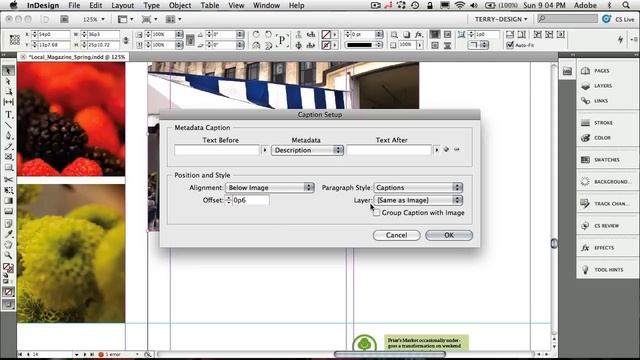
Task: Click the Quick Apply lightning bolt icon
Action: (x=620, y=40)
